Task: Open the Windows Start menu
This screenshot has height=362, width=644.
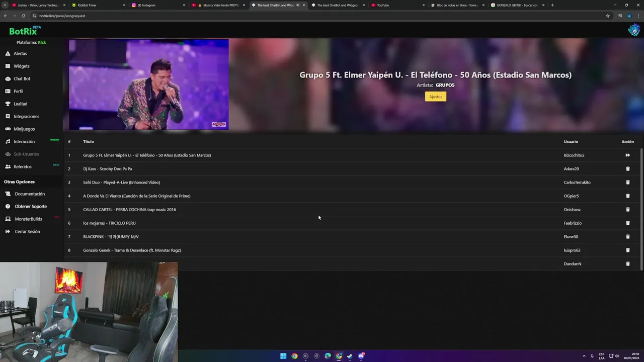Action: (x=283, y=356)
